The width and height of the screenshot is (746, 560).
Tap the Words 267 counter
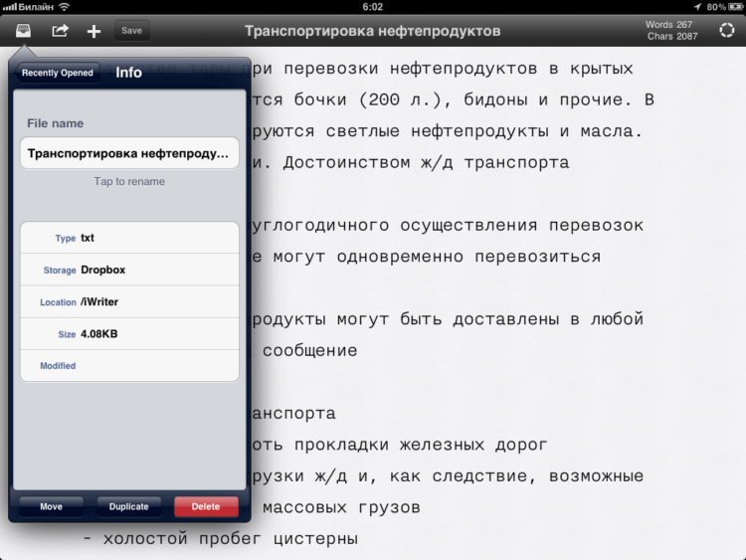668,25
